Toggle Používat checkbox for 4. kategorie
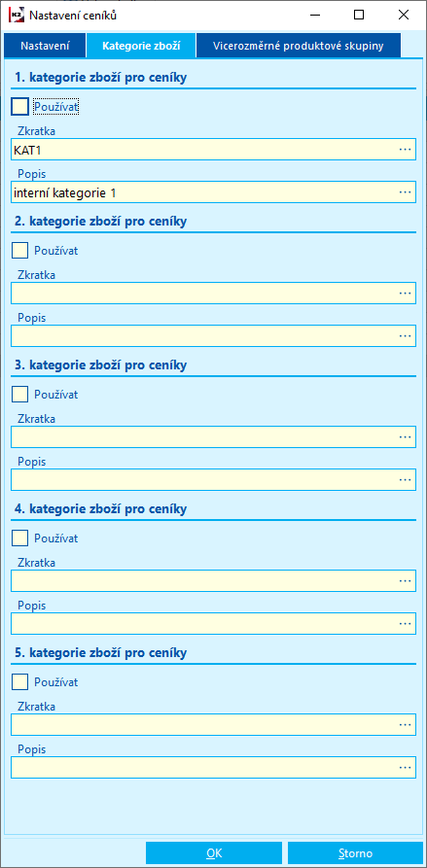The image size is (427, 868). pyautogui.click(x=19, y=538)
